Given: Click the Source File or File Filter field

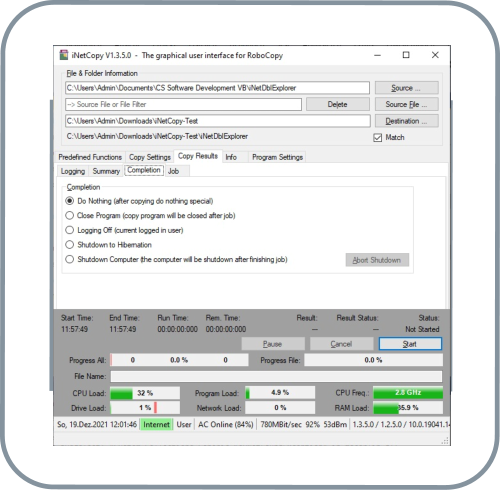Looking at the screenshot, I should (183, 104).
